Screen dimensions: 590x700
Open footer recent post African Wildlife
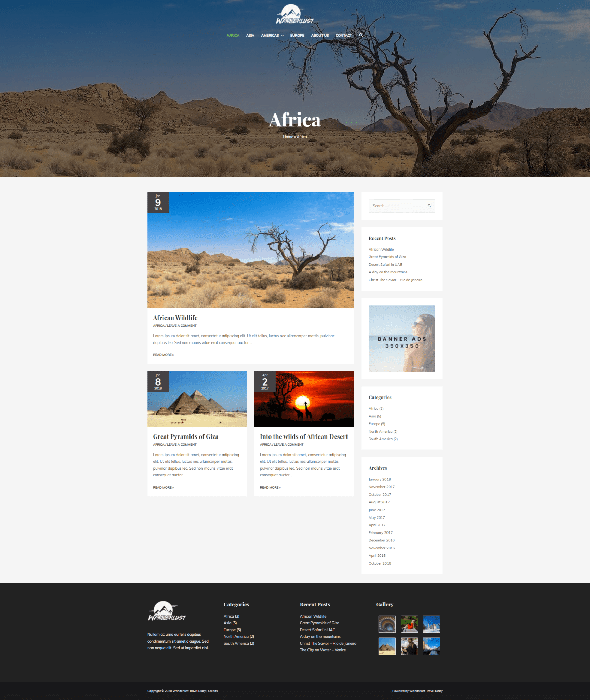[313, 616]
